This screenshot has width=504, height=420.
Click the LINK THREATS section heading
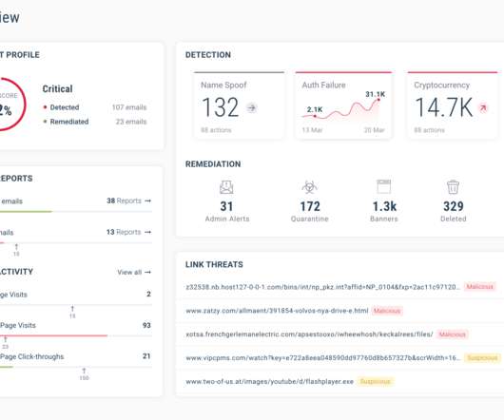tap(214, 264)
